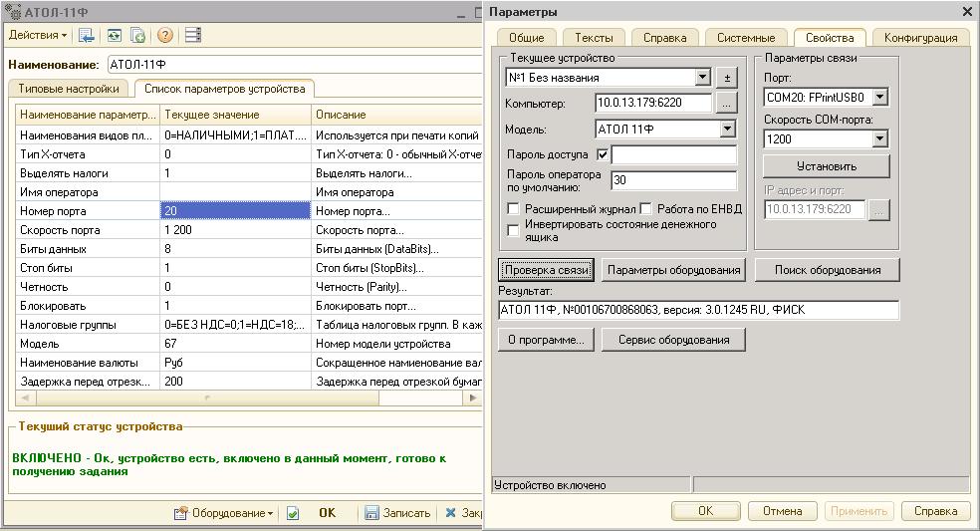Screen dimensions: 980x531
Task: Click the gear icon in АТОЛ-11Ф title bar
Action: [x=13, y=11]
